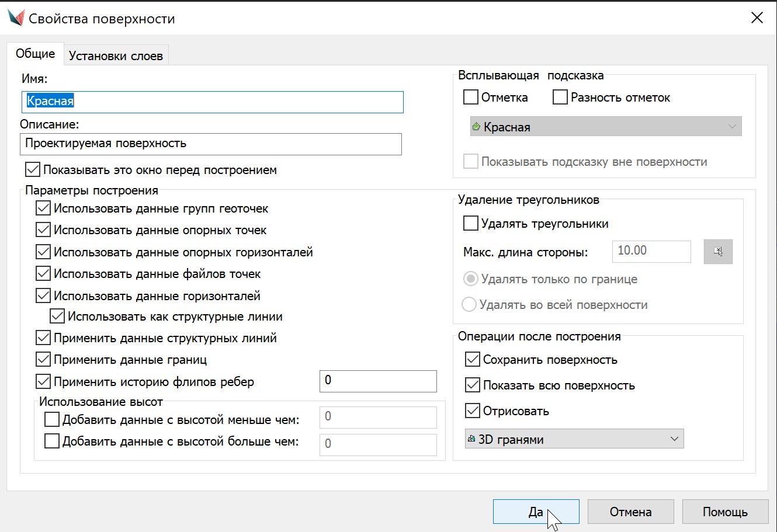Enable Удалять треугольники checkbox
777x532 pixels.
(x=471, y=224)
